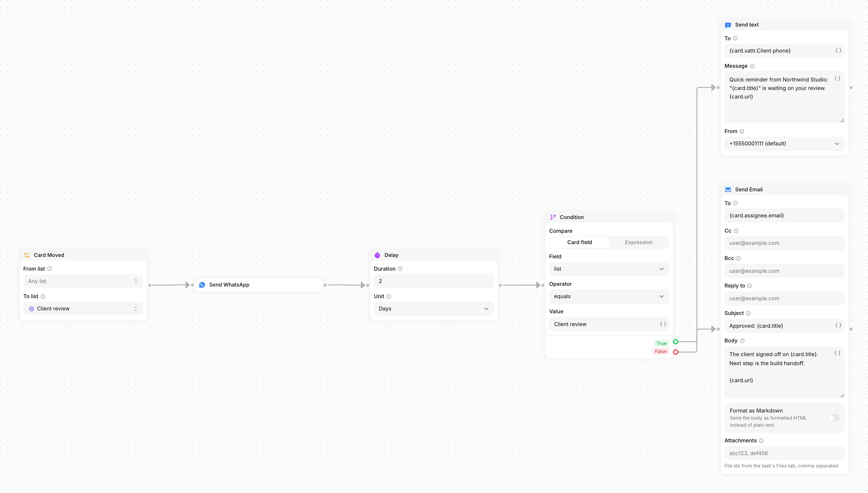Show info icon beside Duration
This screenshot has width=868, height=493.
click(x=400, y=269)
